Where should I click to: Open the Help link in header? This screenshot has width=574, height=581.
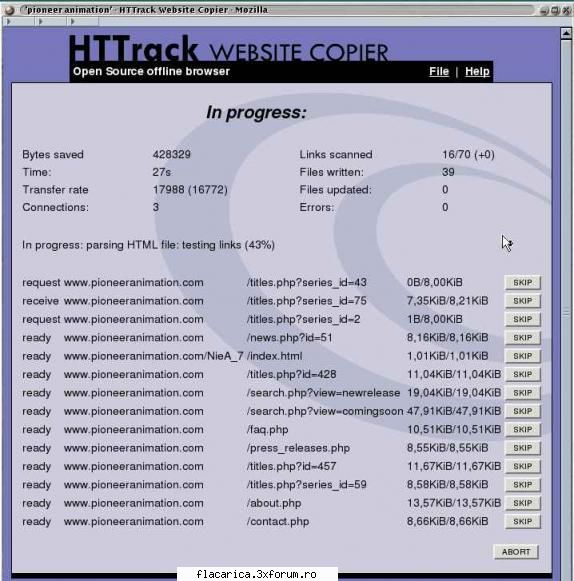[x=477, y=71]
